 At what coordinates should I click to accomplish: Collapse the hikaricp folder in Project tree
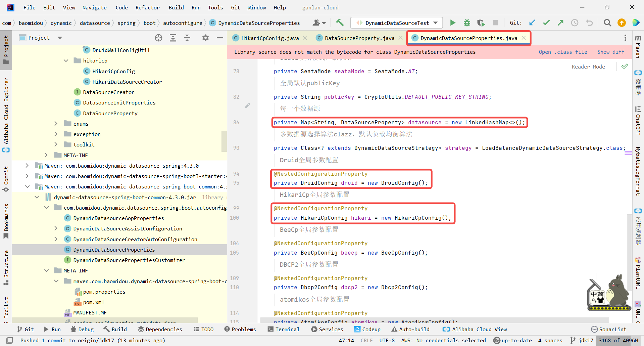click(x=66, y=60)
